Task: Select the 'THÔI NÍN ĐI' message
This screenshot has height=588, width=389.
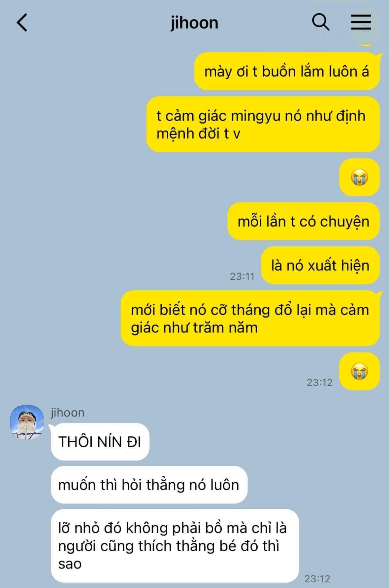Action: pos(100,442)
